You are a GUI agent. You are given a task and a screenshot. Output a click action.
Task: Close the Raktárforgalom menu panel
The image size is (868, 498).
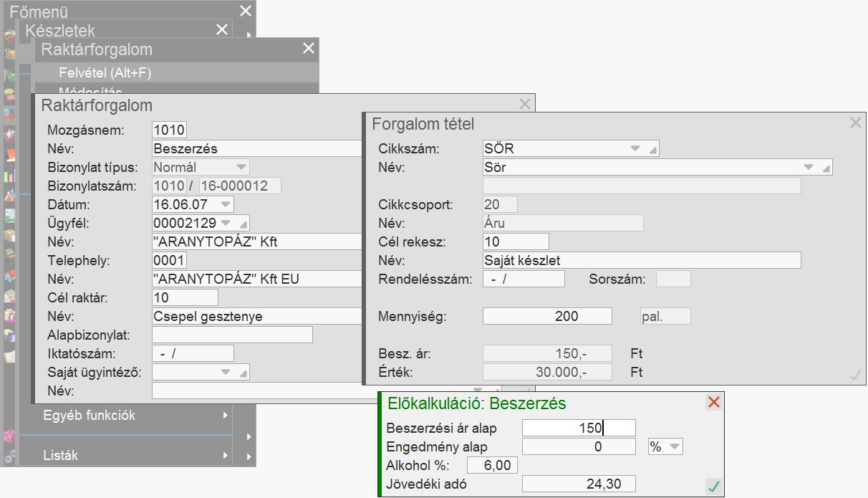point(309,48)
